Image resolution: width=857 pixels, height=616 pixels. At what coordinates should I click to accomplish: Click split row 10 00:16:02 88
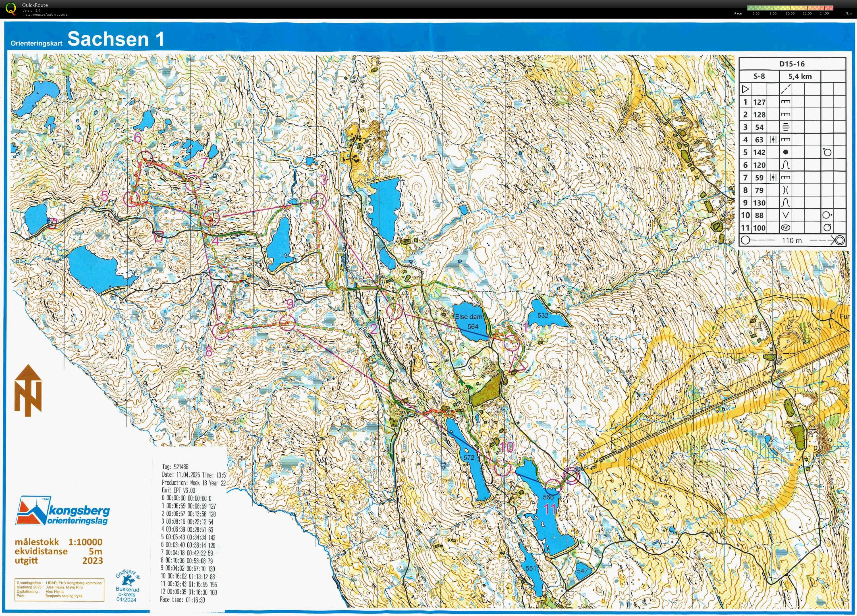(x=188, y=577)
